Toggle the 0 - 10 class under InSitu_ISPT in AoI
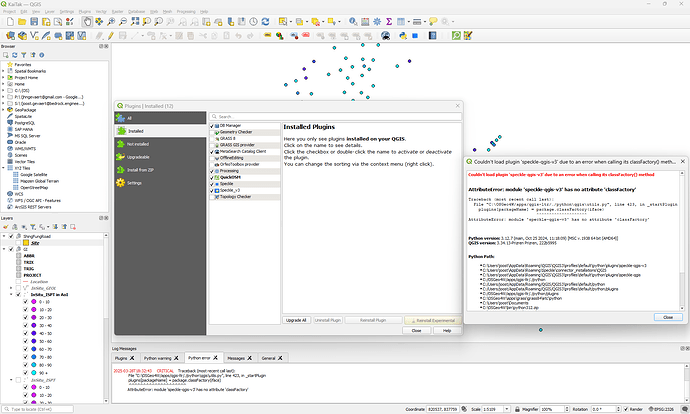This screenshot has width=690, height=414. [26, 302]
